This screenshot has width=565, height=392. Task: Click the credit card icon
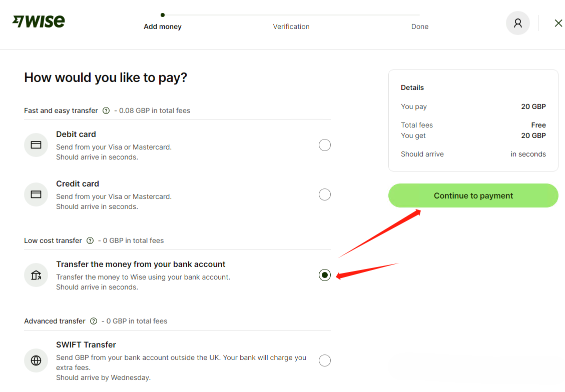[36, 194]
